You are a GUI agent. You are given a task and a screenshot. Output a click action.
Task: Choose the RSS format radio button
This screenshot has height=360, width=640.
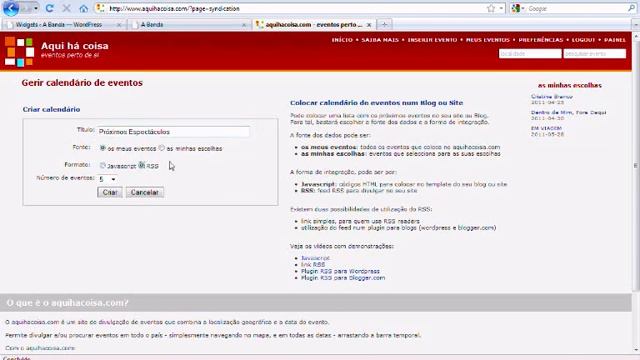(x=142, y=165)
